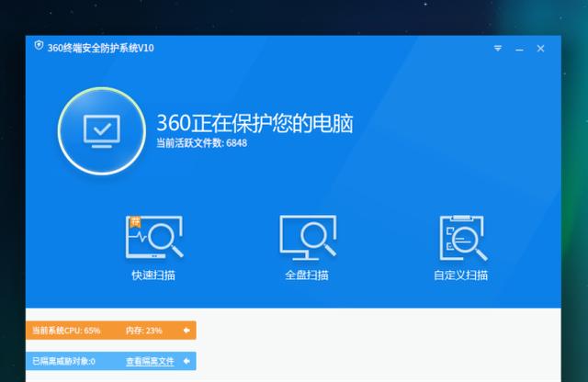Collapse the orange CPU status bar arrow

pyautogui.click(x=187, y=331)
